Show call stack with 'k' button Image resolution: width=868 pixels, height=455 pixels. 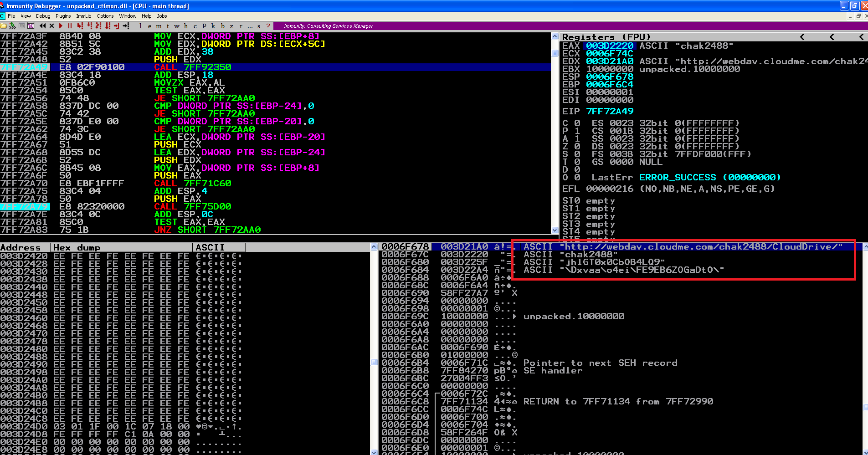(213, 26)
